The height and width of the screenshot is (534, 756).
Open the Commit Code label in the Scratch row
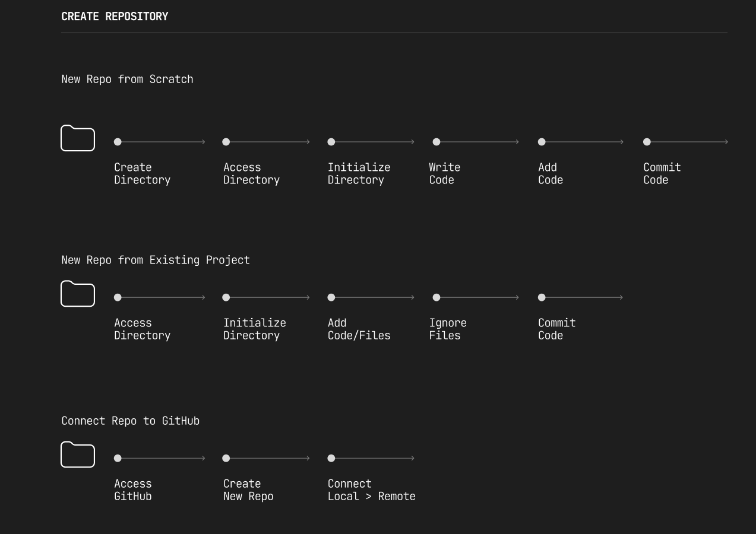[x=662, y=174]
